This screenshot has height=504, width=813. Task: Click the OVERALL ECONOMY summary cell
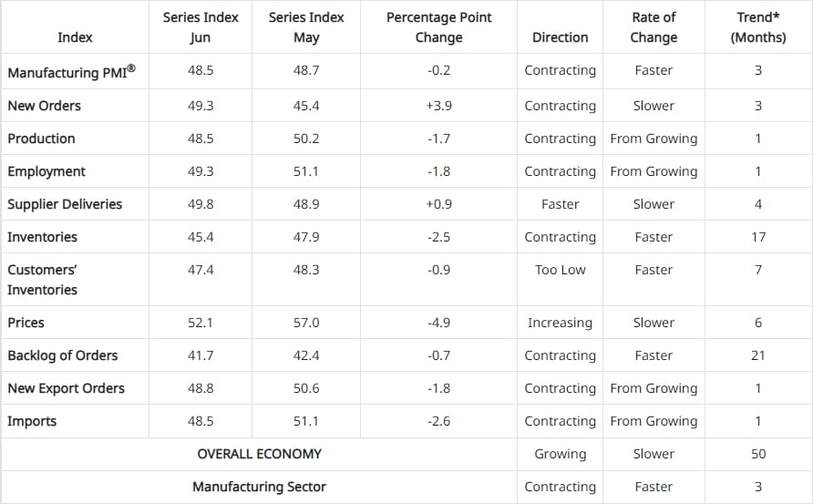(259, 454)
